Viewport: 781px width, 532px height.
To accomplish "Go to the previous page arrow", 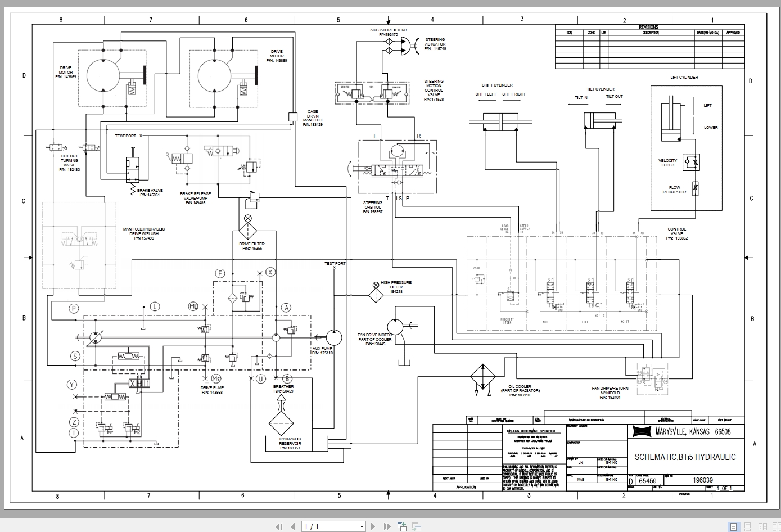I will pos(292,526).
